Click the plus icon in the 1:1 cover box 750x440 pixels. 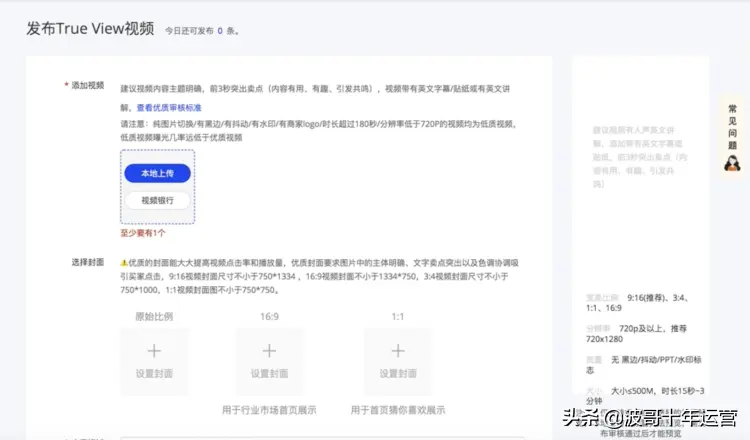pyautogui.click(x=397, y=351)
